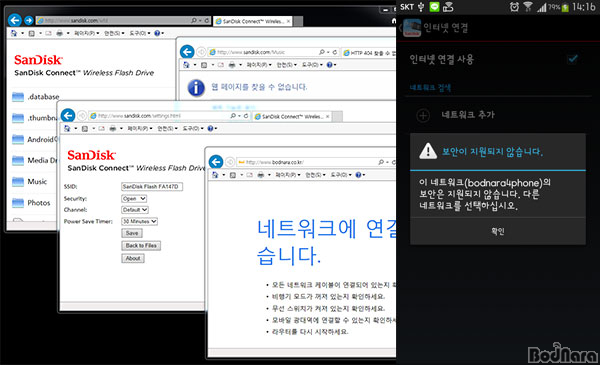The image size is (600, 365).
Task: Open the 페이지(P) menu in the HTTP 404 window
Action: coord(259,65)
